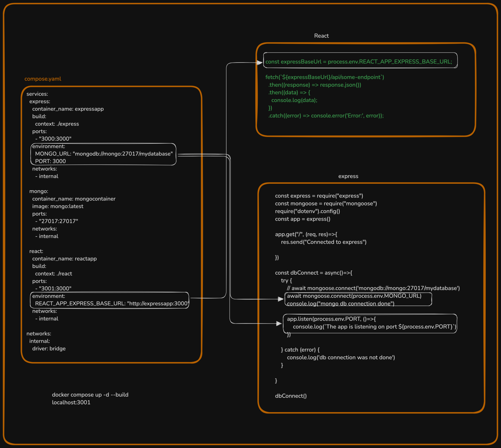Click the MONGO_URL environment line
501x448 pixels.
(x=104, y=154)
